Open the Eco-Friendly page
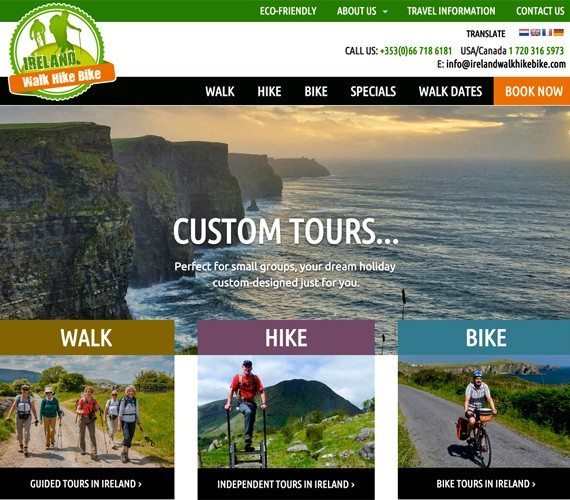Image resolution: width=570 pixels, height=500 pixels. [x=288, y=11]
